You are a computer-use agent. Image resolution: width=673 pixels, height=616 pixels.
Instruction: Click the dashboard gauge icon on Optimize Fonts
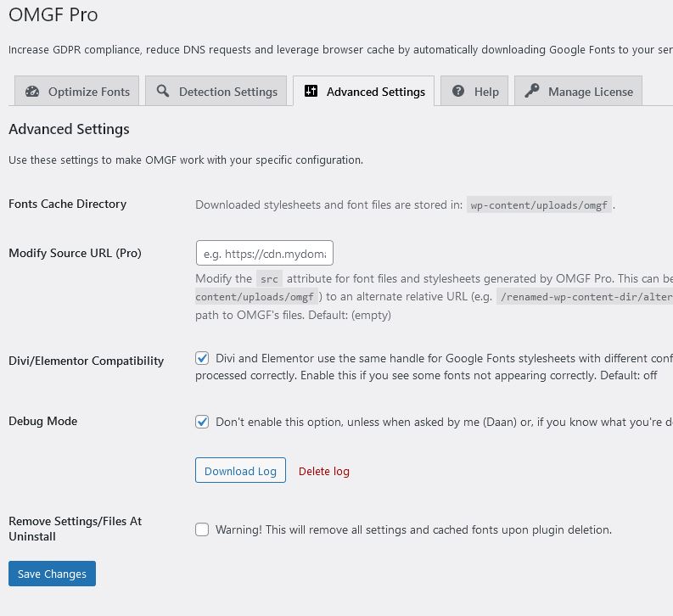[32, 92]
